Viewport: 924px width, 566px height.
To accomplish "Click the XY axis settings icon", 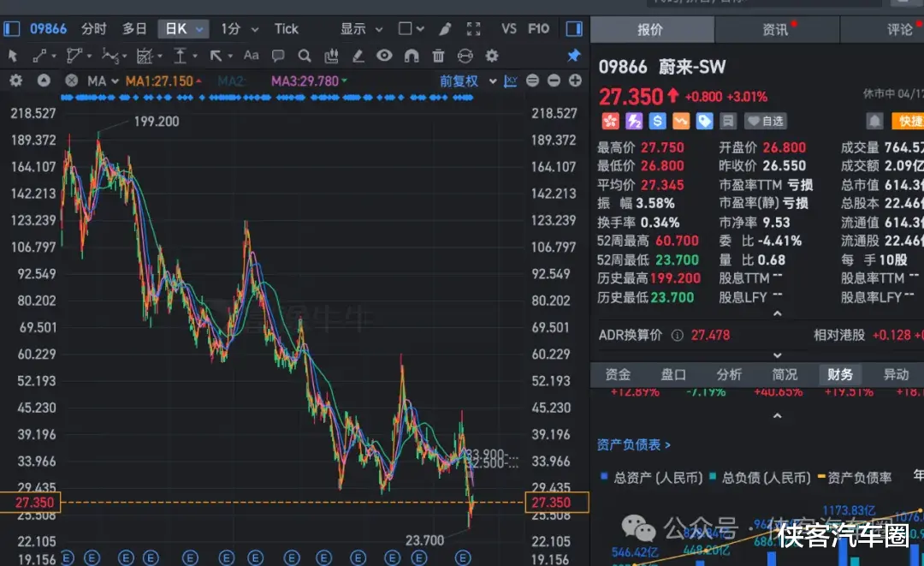I will click(x=510, y=80).
